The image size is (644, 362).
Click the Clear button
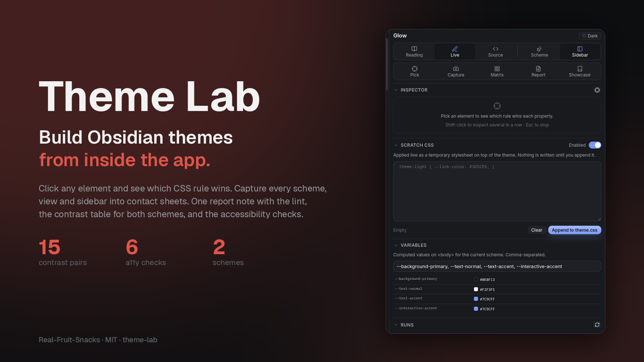tap(537, 230)
